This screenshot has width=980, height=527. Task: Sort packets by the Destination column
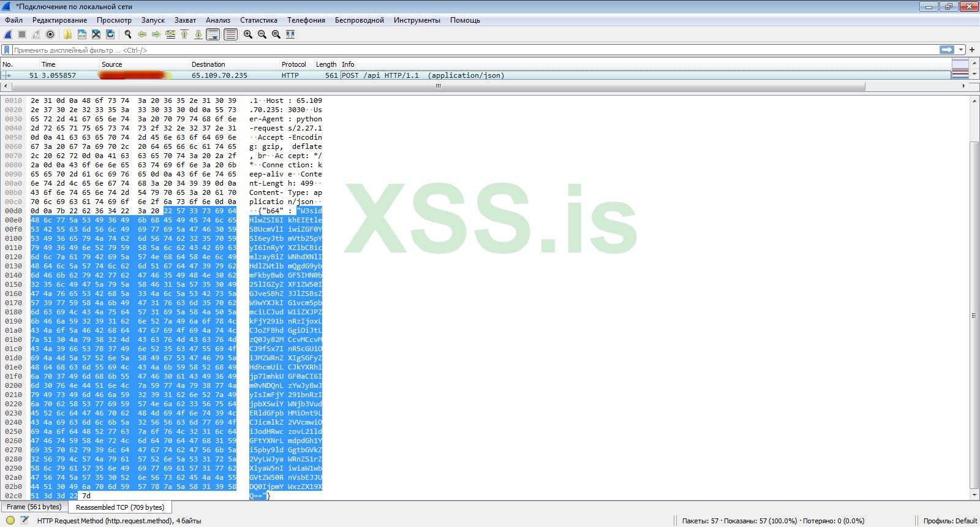pyautogui.click(x=234, y=64)
